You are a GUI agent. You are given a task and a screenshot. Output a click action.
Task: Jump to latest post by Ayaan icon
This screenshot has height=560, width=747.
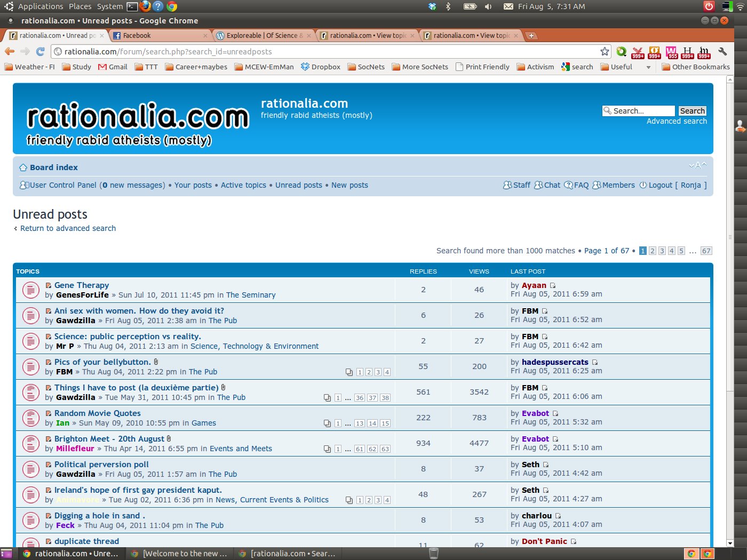553,285
